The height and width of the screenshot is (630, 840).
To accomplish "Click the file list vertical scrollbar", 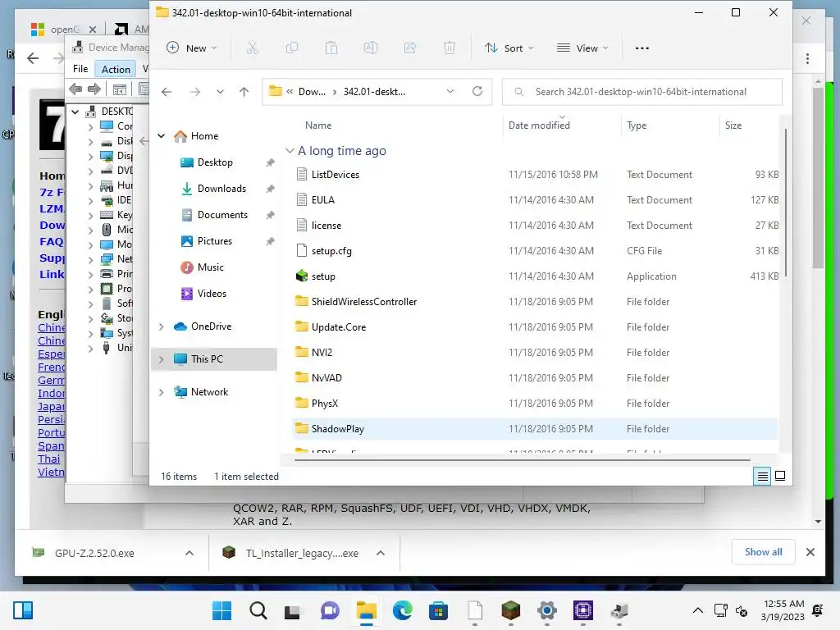I will tap(785, 203).
